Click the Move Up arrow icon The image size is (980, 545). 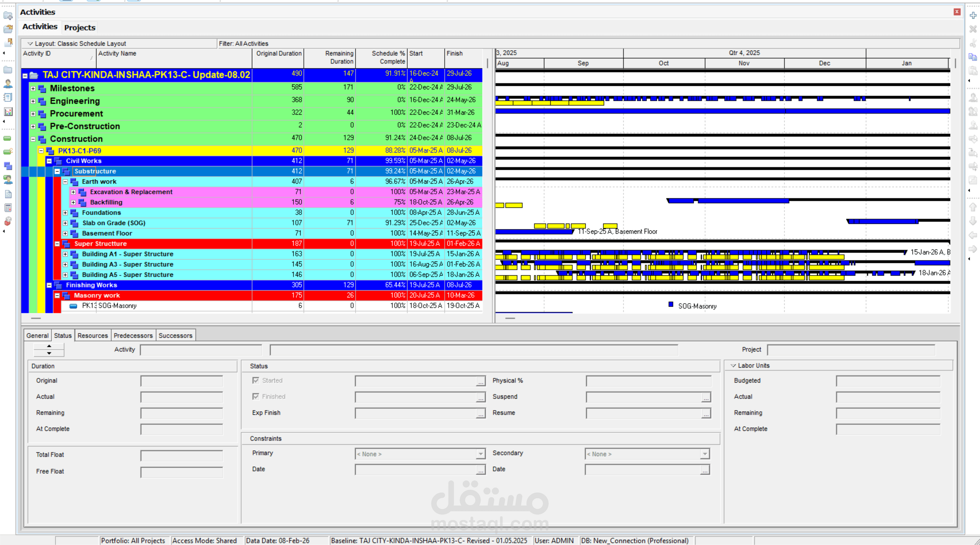pos(973,207)
